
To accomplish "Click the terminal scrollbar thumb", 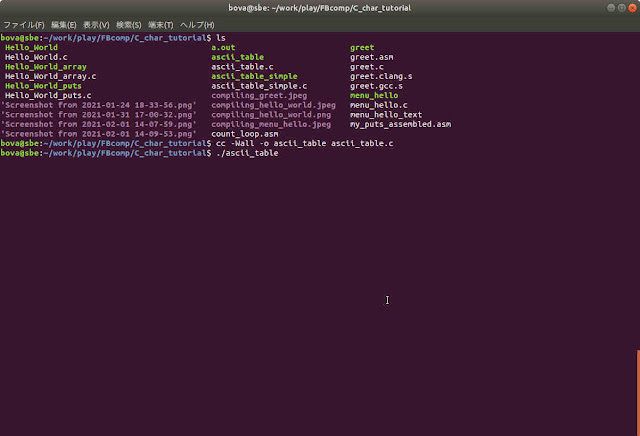I will 638,393.
